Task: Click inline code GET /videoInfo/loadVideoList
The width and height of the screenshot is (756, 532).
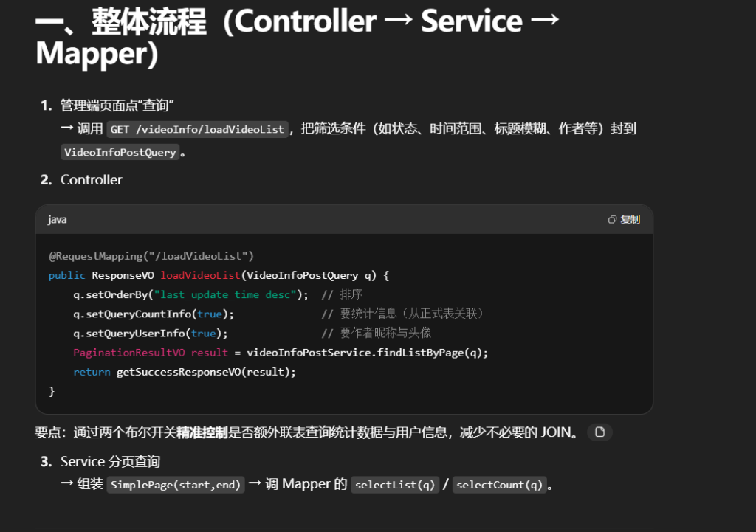Action: pyautogui.click(x=197, y=129)
